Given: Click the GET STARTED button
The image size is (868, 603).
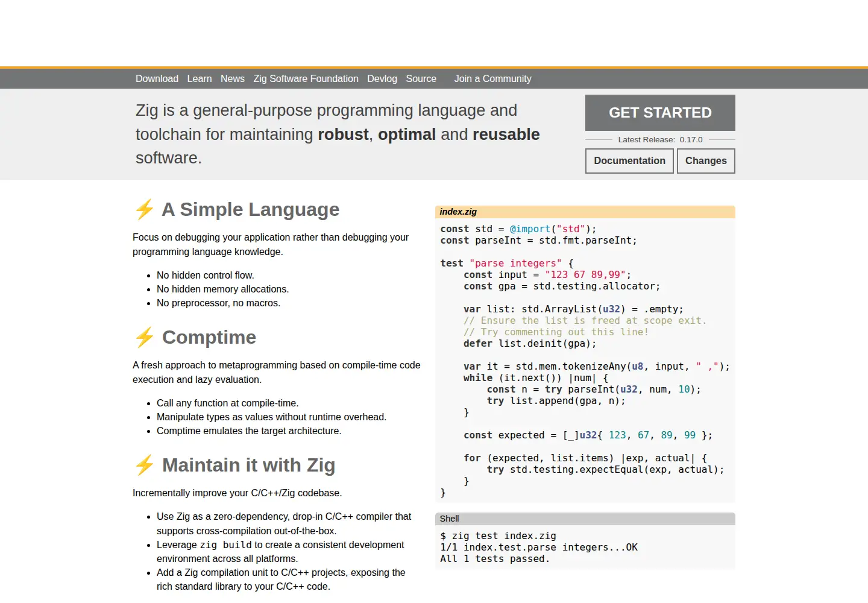Looking at the screenshot, I should point(660,113).
